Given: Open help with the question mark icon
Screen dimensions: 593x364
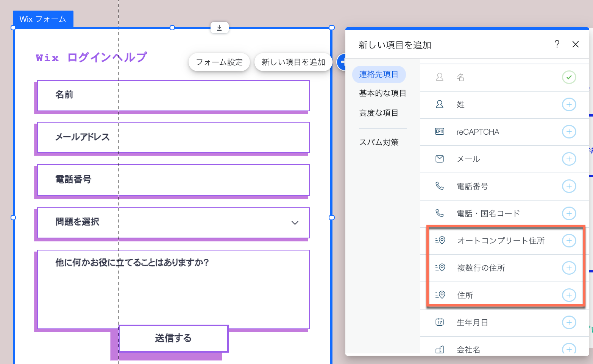Looking at the screenshot, I should (557, 44).
